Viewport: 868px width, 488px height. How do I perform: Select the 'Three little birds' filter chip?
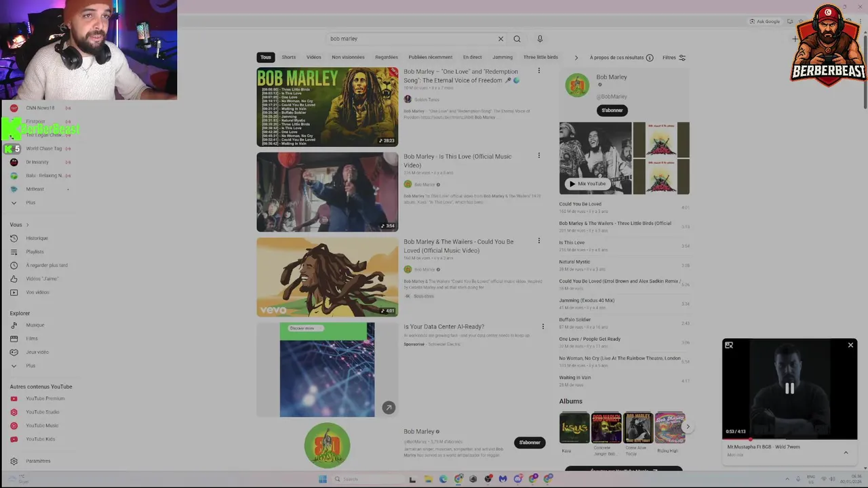[x=540, y=58]
